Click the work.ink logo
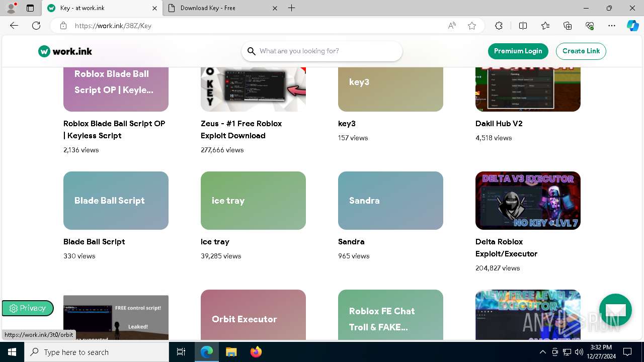 point(65,51)
